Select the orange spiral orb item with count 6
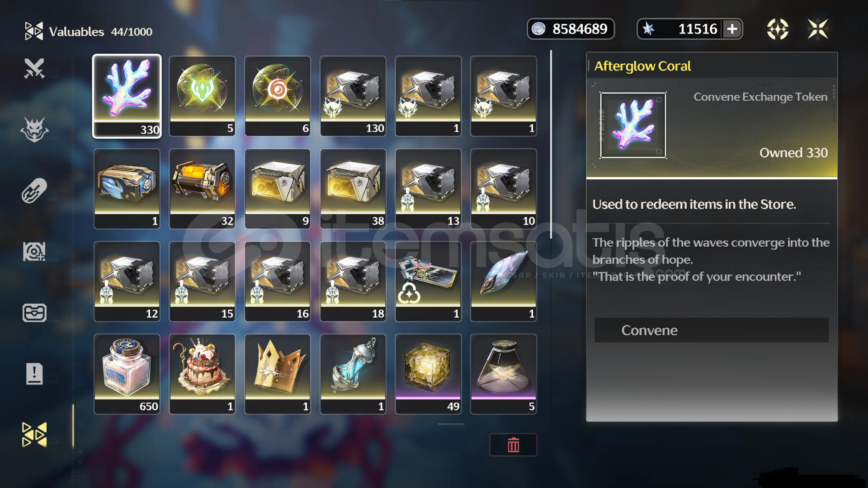The width and height of the screenshot is (868, 488). tap(278, 96)
